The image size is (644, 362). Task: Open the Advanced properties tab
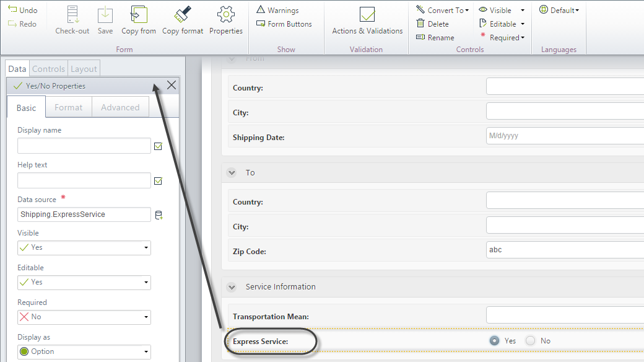(120, 107)
